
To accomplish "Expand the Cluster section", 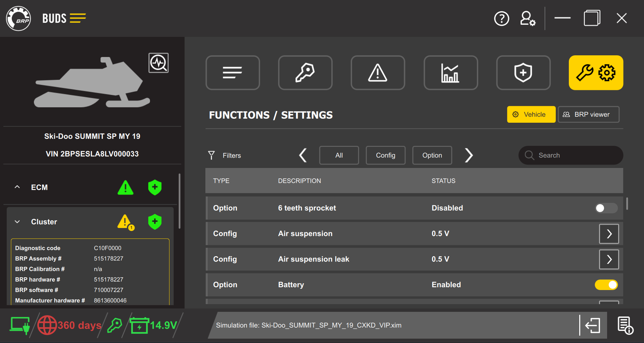I will 17,222.
